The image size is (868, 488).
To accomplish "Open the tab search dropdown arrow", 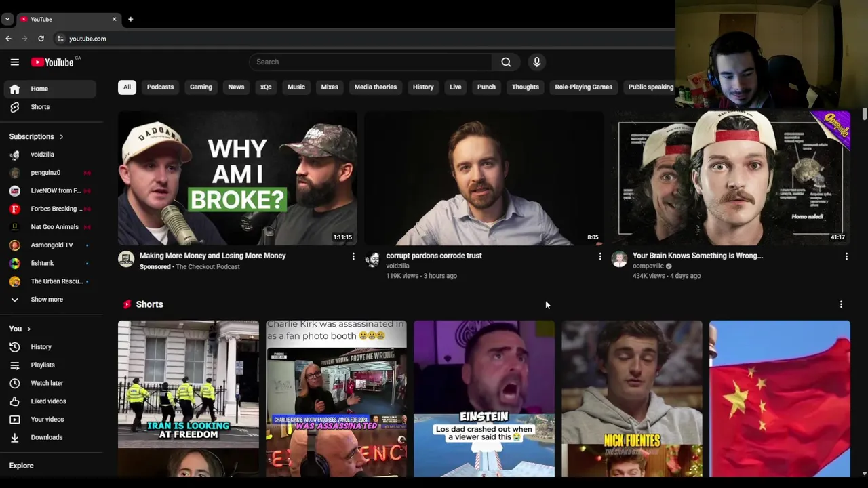I will (x=7, y=19).
